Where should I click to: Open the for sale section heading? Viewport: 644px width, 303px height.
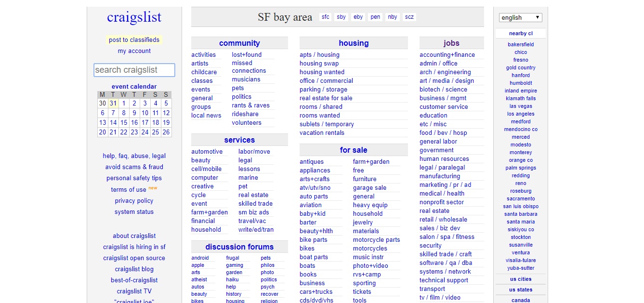354,150
